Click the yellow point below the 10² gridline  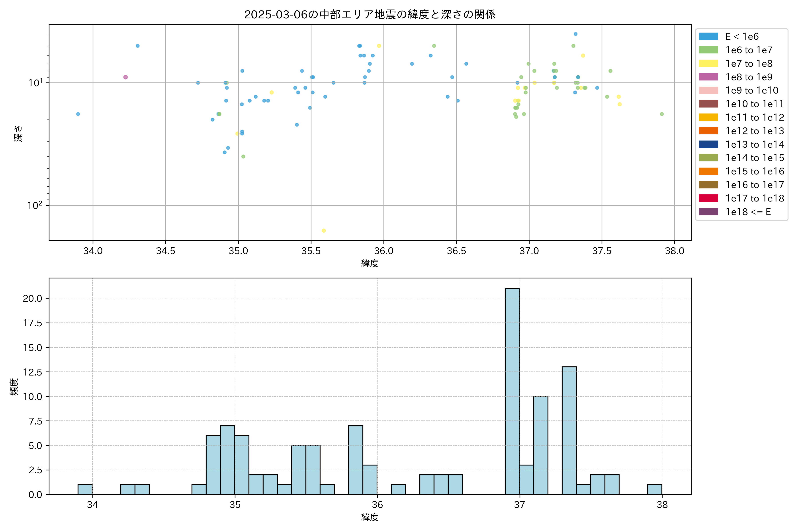pos(324,231)
